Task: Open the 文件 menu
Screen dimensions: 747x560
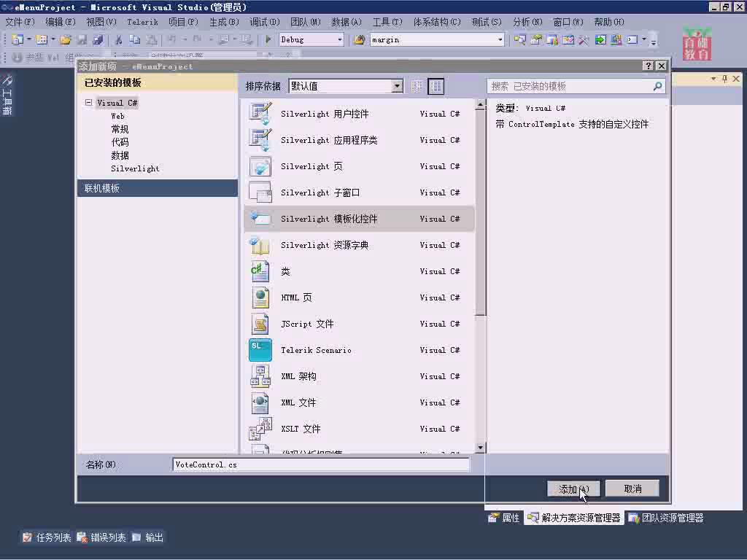Action: tap(20, 22)
